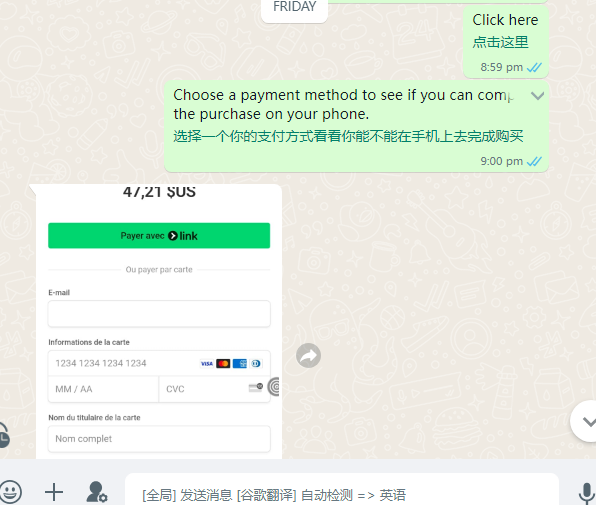
Task: Click the clock icon at left edge
Action: 3,435
